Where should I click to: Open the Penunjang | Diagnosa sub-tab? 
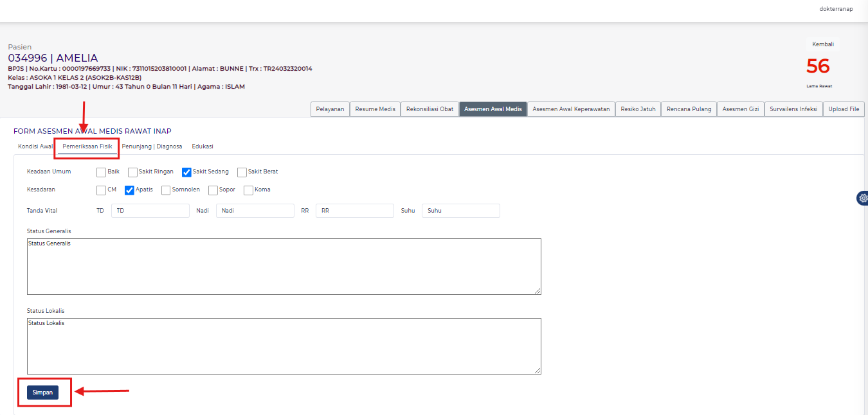pos(152,146)
